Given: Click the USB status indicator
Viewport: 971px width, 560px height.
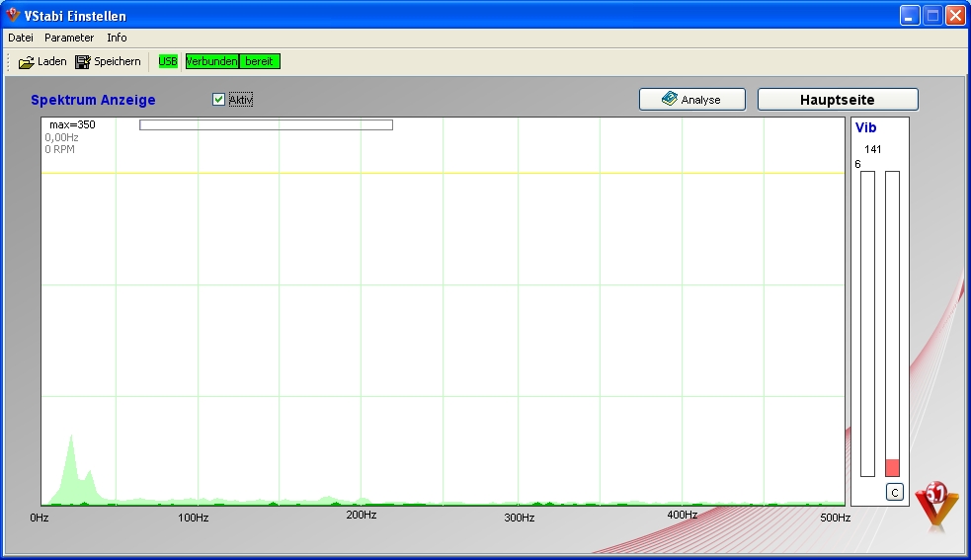Looking at the screenshot, I should click(168, 61).
